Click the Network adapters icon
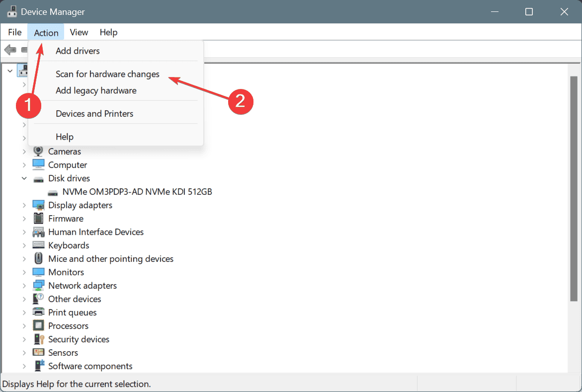Viewport: 582px width, 392px height. pyautogui.click(x=38, y=286)
